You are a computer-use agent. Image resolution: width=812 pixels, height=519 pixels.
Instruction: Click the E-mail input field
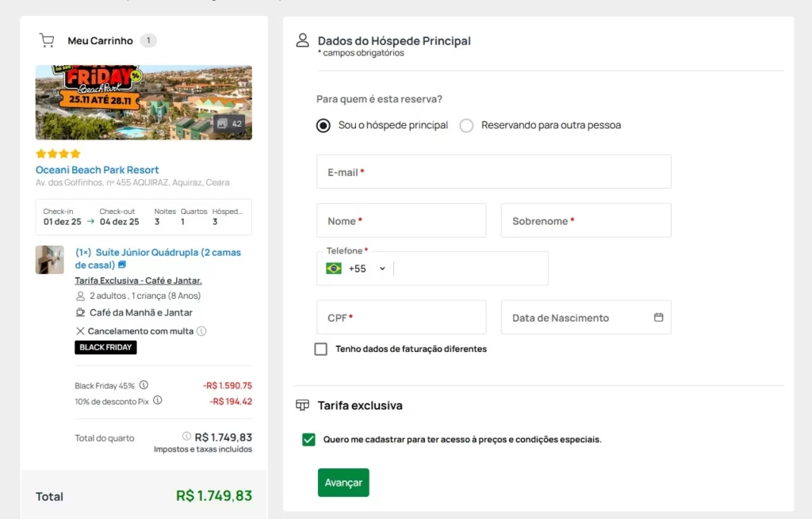click(493, 172)
